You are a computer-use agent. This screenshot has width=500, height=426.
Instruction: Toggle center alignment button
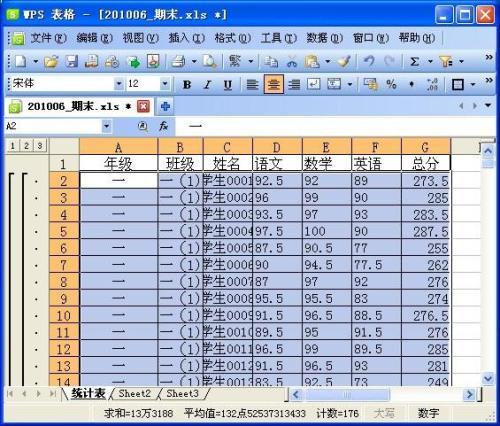274,84
